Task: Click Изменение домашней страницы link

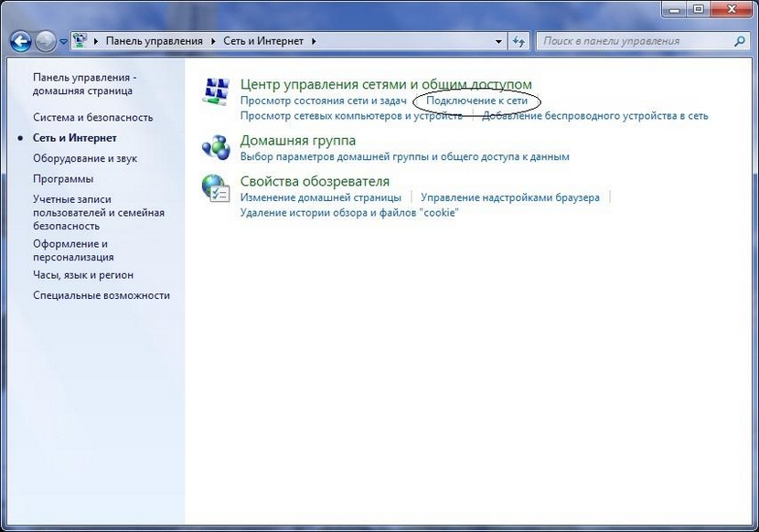Action: coord(320,197)
